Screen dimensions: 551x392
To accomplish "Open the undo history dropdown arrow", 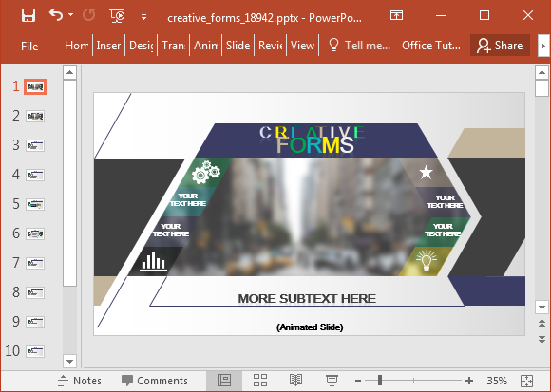I will (x=71, y=15).
